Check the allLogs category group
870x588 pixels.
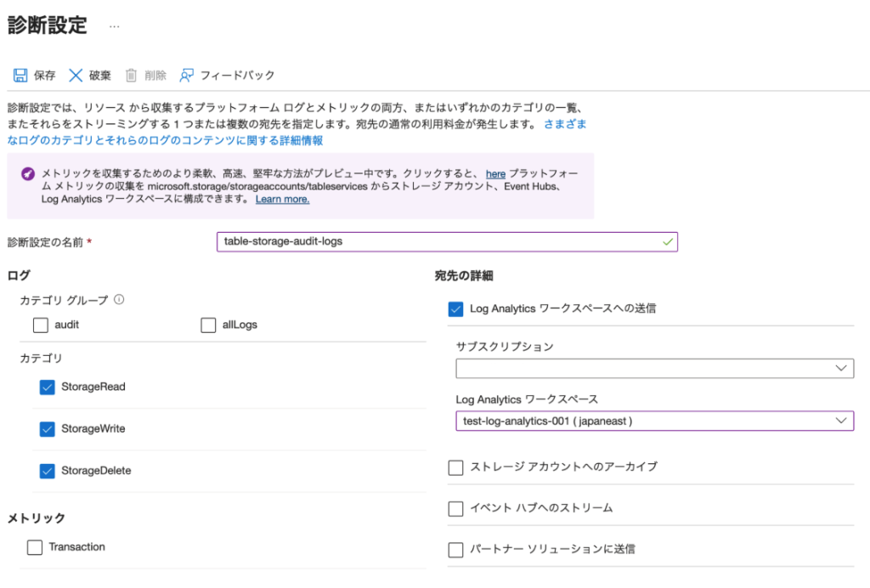(209, 325)
